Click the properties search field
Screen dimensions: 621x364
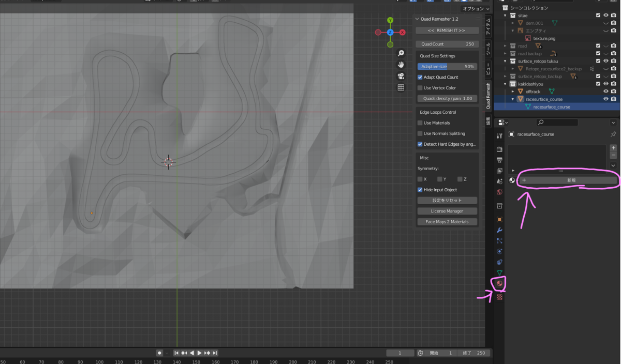[x=557, y=123]
